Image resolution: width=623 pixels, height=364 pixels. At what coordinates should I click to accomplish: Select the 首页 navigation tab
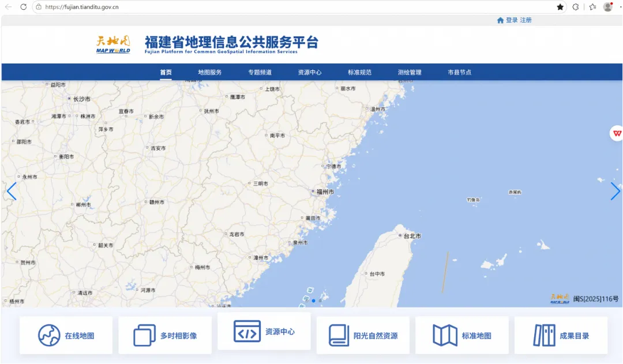point(166,72)
